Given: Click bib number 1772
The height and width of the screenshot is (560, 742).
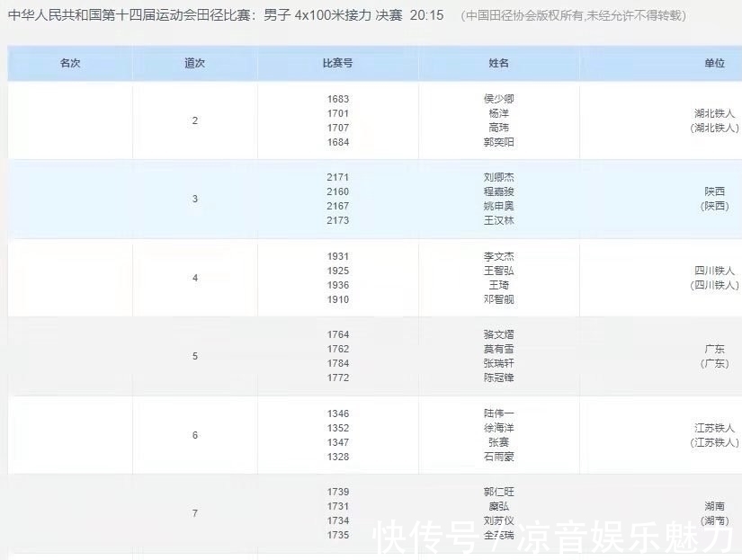Looking at the screenshot, I should click(338, 378).
